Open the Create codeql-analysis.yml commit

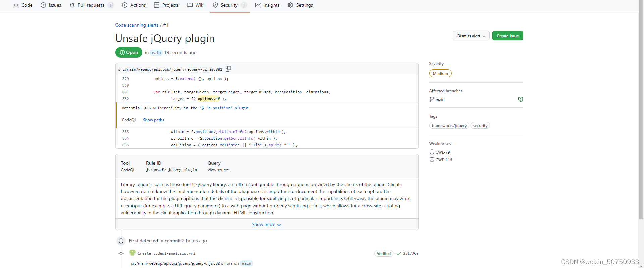pos(166,254)
